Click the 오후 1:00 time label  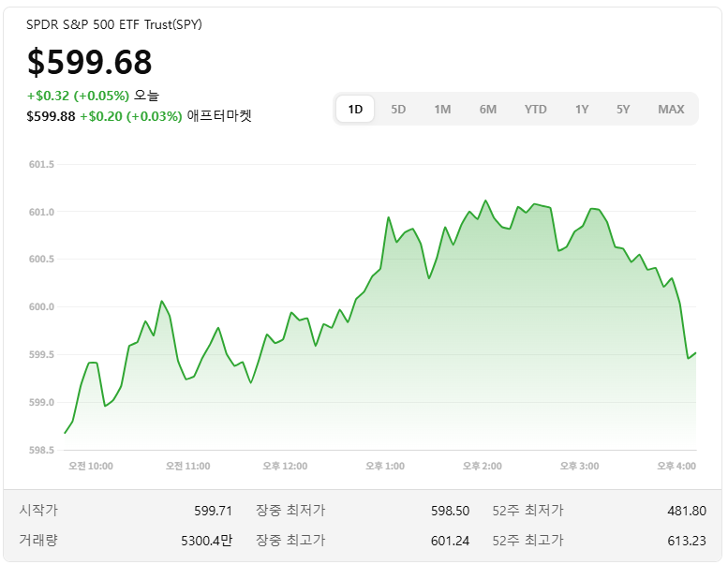tap(385, 466)
